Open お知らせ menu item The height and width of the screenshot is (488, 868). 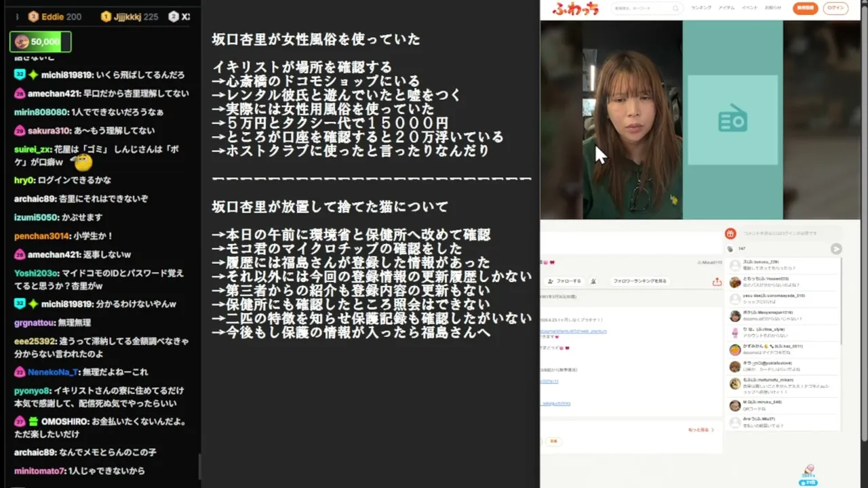tap(773, 8)
